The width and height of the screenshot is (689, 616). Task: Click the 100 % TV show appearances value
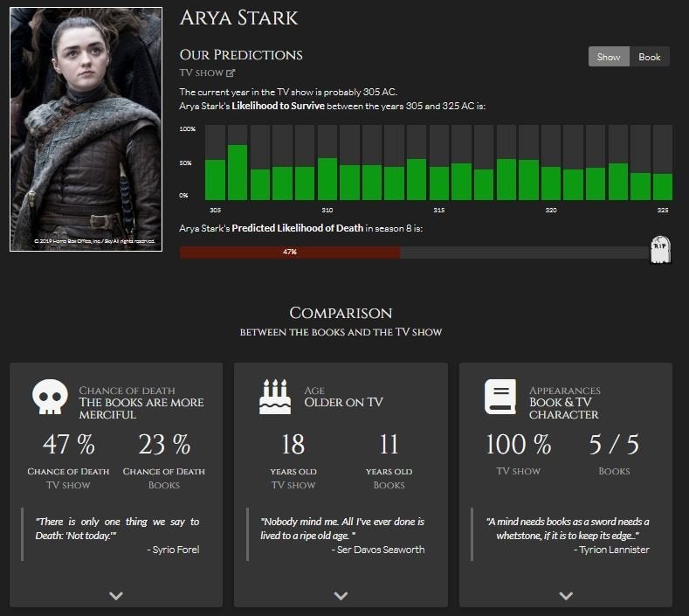coord(519,444)
